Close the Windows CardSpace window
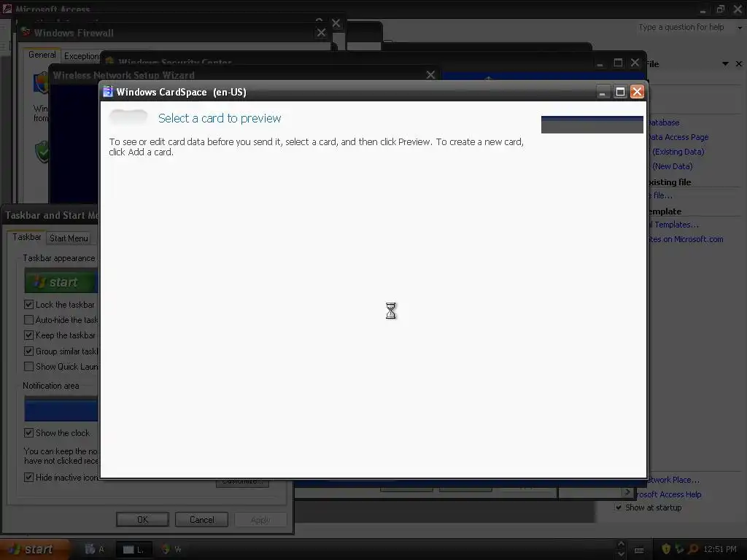 pos(637,92)
